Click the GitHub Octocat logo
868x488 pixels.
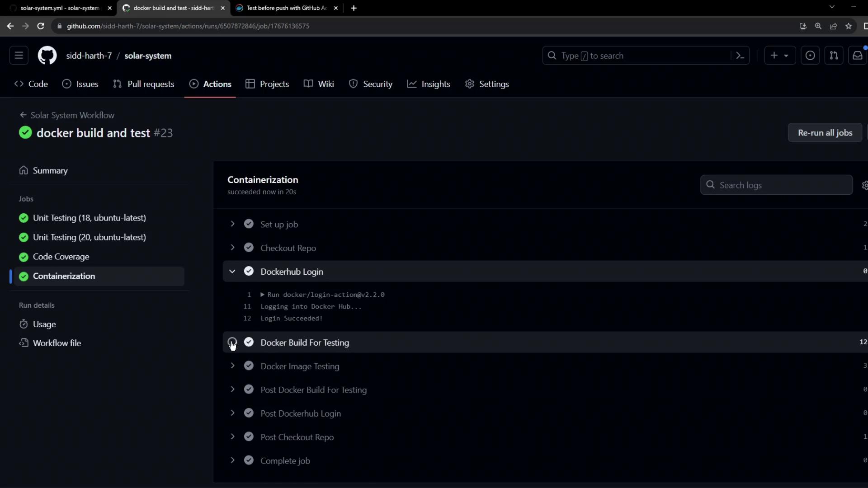[47, 56]
